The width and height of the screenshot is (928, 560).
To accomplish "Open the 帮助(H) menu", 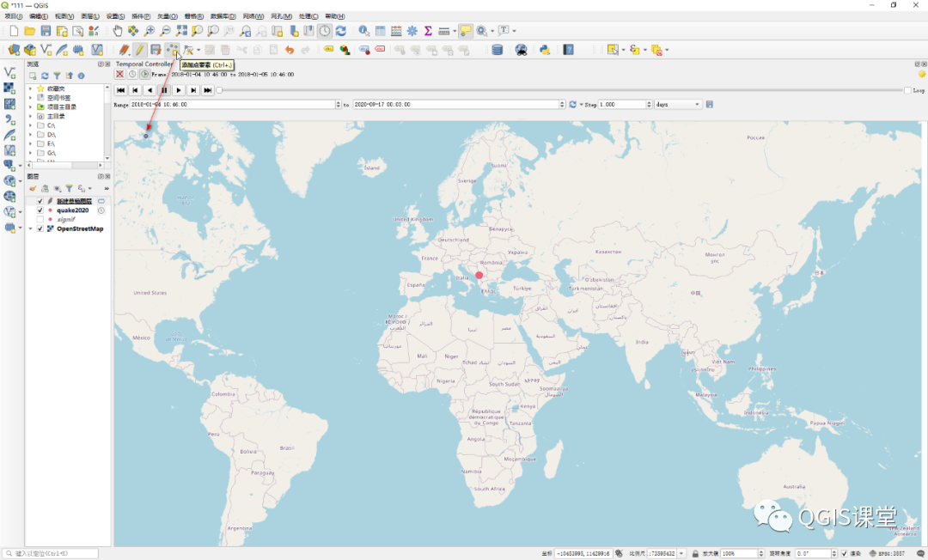I will 335,16.
